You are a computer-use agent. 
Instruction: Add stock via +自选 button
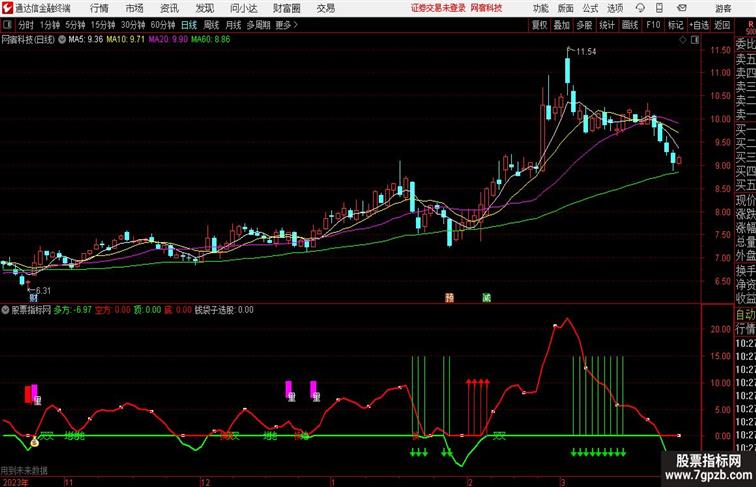pyautogui.click(x=699, y=25)
